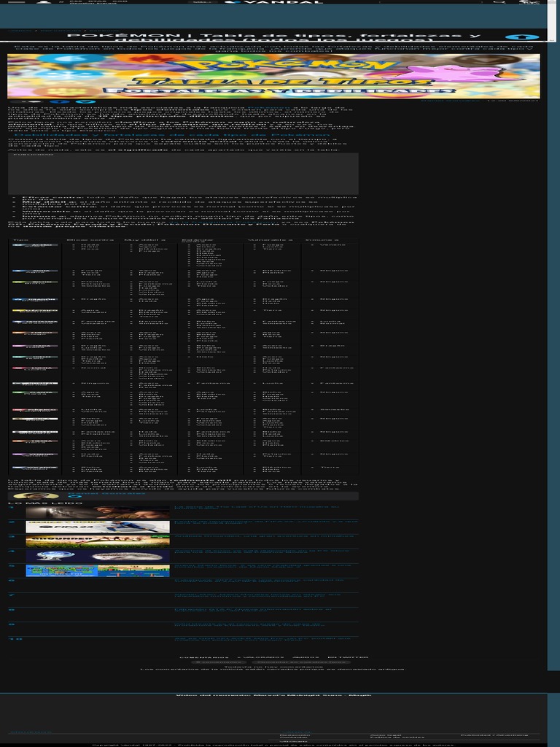Open The Last of Us HBO thumbnail
The image size is (560, 747).
pos(98,512)
